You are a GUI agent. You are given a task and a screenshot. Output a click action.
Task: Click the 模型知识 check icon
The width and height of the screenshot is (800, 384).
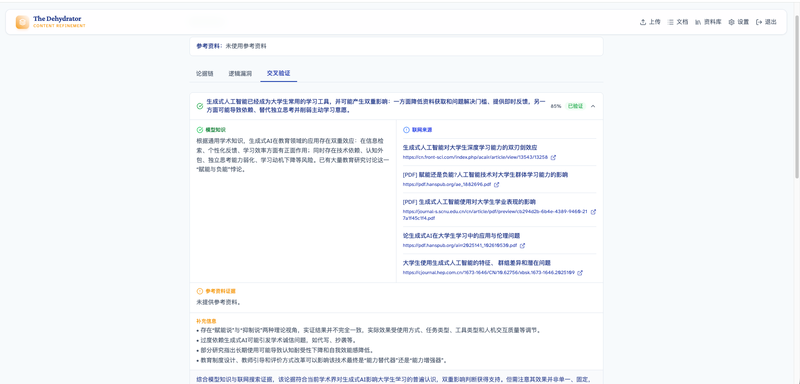[199, 130]
